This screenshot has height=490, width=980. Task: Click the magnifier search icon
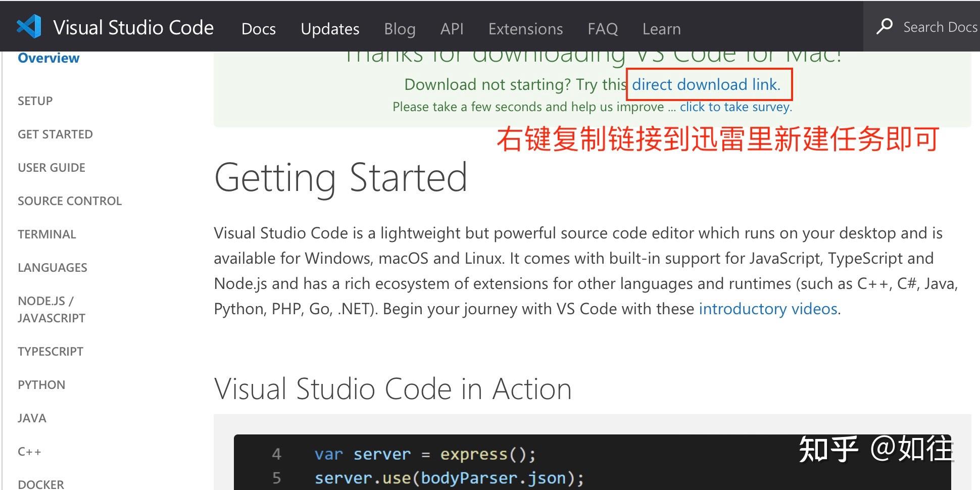pyautogui.click(x=884, y=26)
